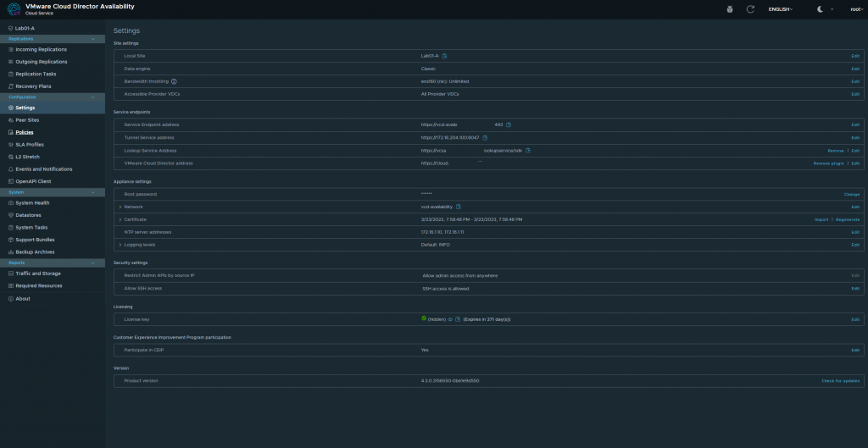Image resolution: width=868 pixels, height=448 pixels.
Task: Click Check for updates link
Action: tap(840, 381)
